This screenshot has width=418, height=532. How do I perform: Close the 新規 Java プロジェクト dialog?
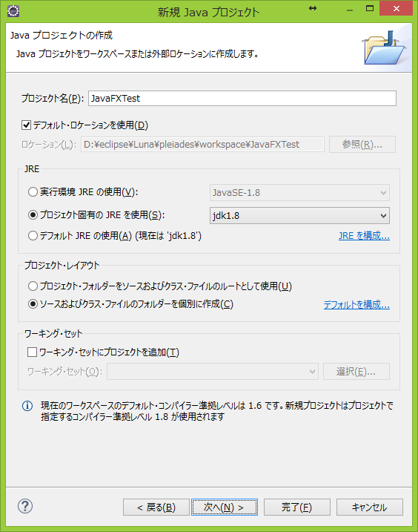[396, 8]
